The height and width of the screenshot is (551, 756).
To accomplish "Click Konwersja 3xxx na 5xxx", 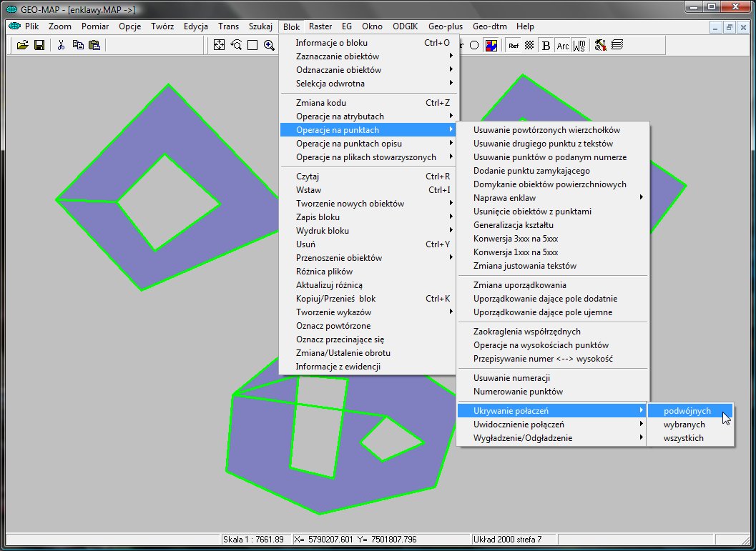I will point(553,239).
